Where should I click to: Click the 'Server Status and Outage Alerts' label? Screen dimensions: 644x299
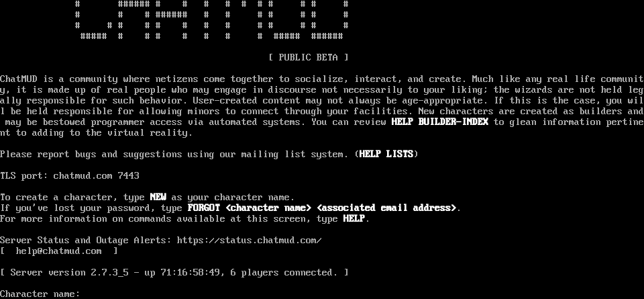(86, 240)
